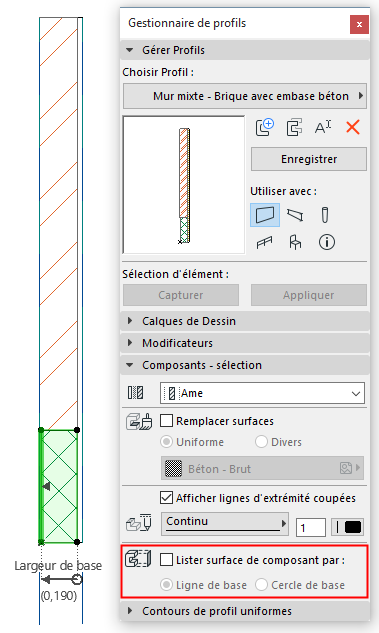
Task: Open the Continu line type dropdown
Action: point(225,524)
